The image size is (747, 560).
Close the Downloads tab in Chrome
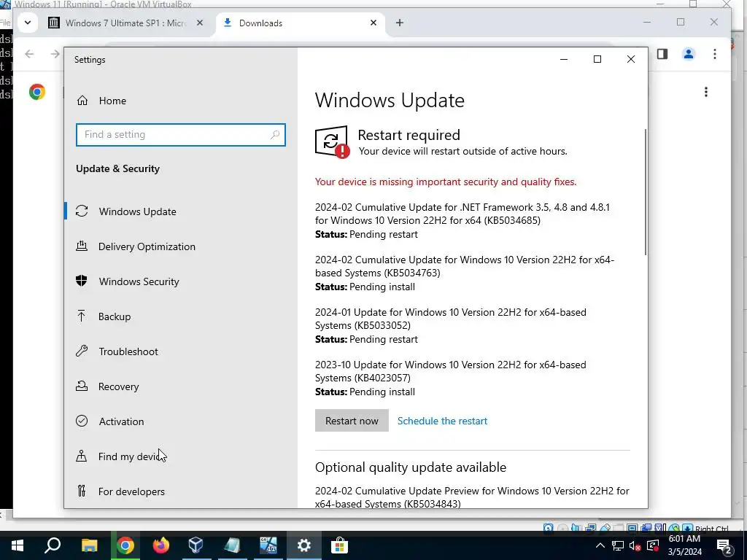point(373,23)
